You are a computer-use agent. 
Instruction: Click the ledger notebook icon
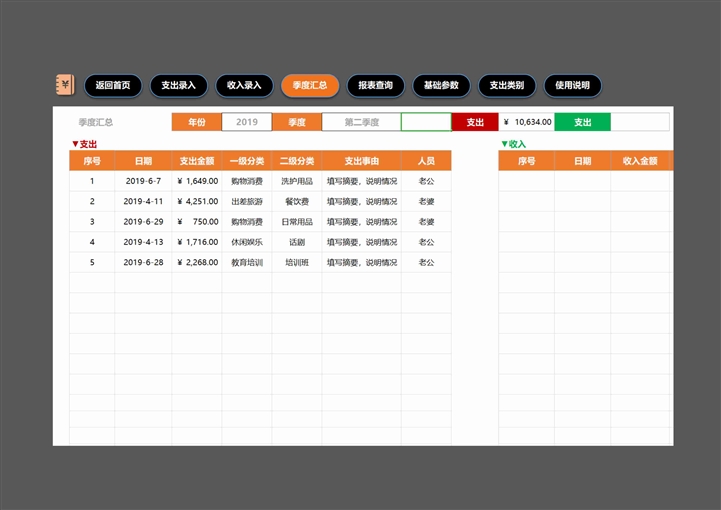(x=65, y=85)
